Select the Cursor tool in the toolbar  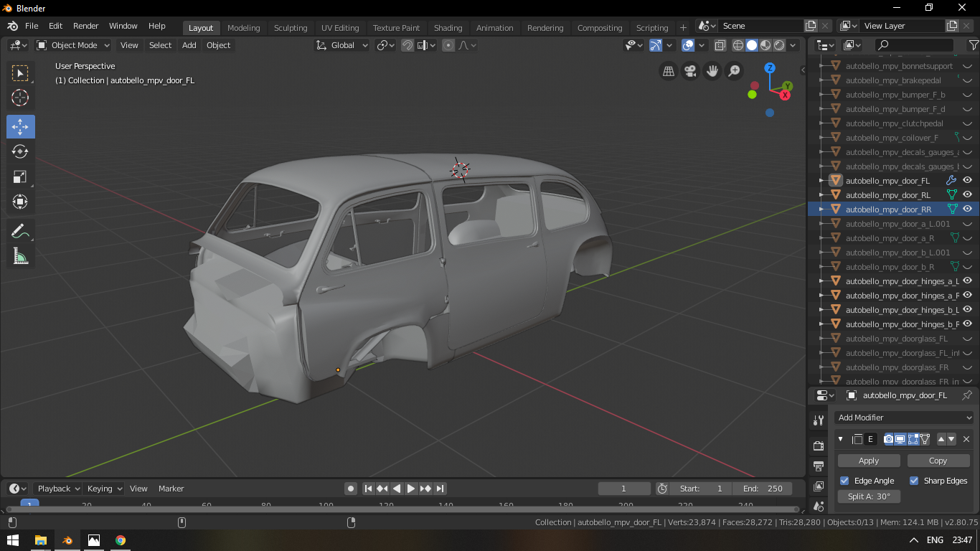[20, 98]
